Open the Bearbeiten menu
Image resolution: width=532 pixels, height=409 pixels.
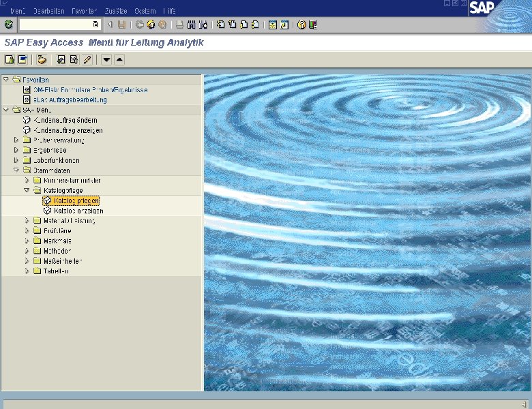(x=49, y=11)
